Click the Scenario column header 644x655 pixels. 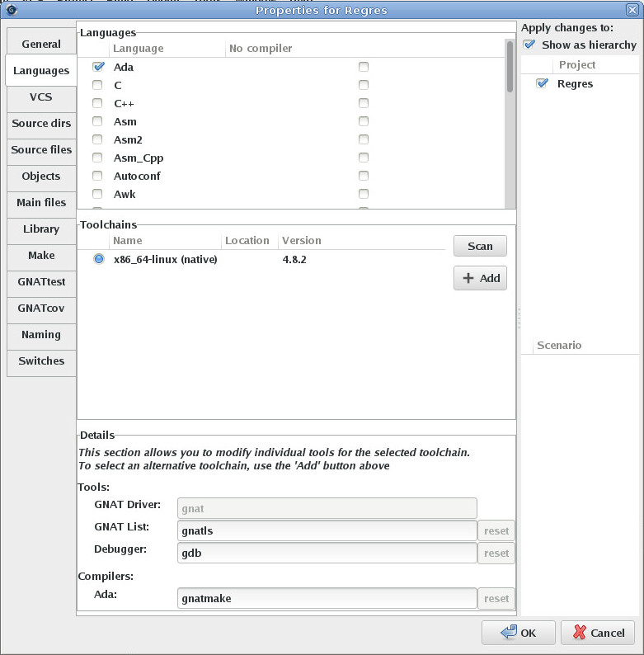(x=585, y=345)
